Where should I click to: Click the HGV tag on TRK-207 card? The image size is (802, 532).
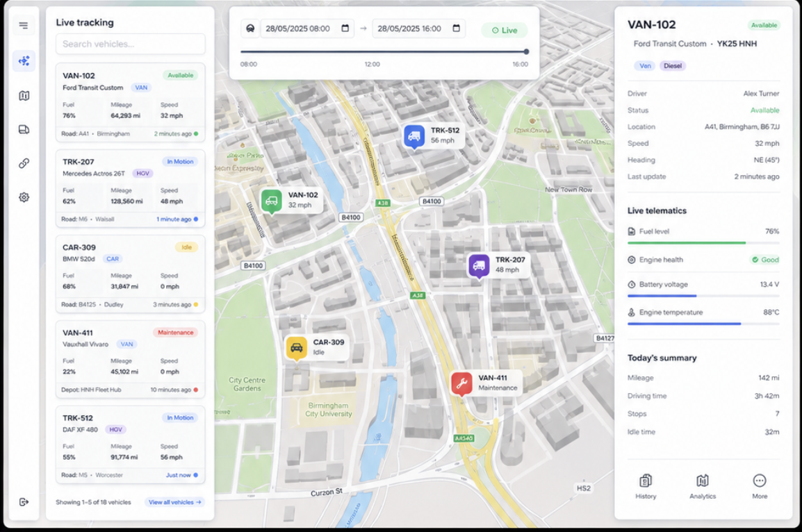click(x=142, y=174)
